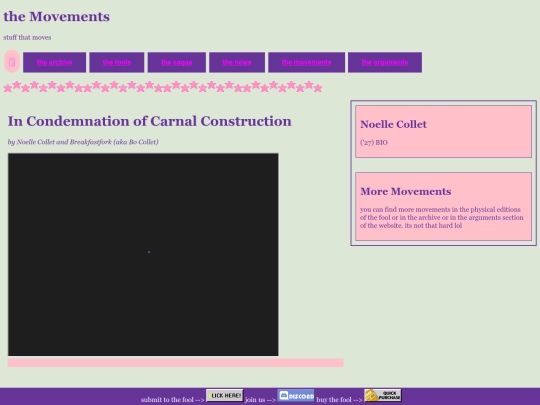The width and height of the screenshot is (540, 405).
Task: Open the archive page
Action: coord(54,62)
